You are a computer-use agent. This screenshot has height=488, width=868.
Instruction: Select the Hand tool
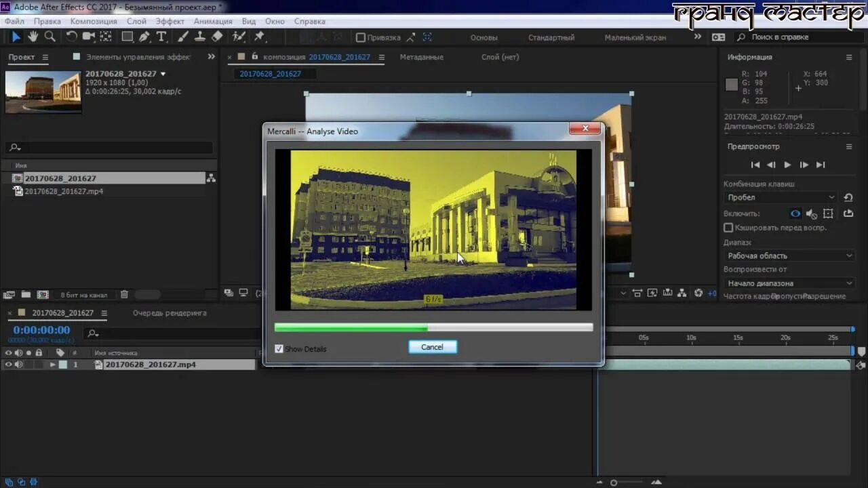(x=33, y=37)
